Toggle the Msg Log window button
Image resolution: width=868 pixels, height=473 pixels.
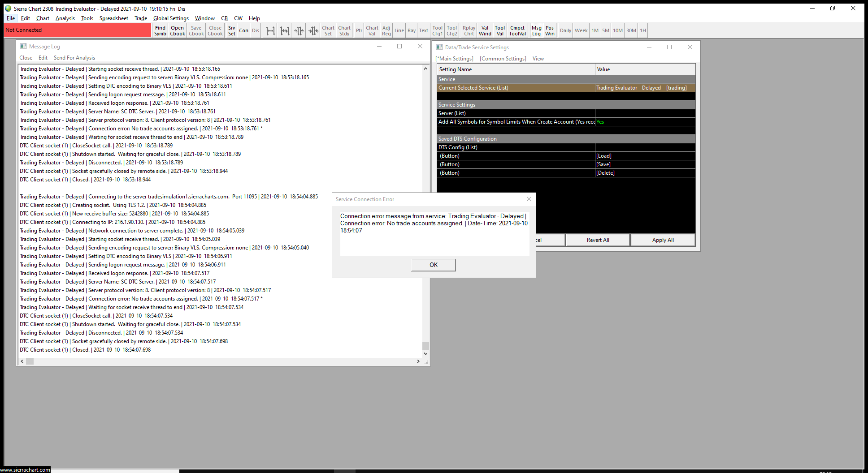536,30
